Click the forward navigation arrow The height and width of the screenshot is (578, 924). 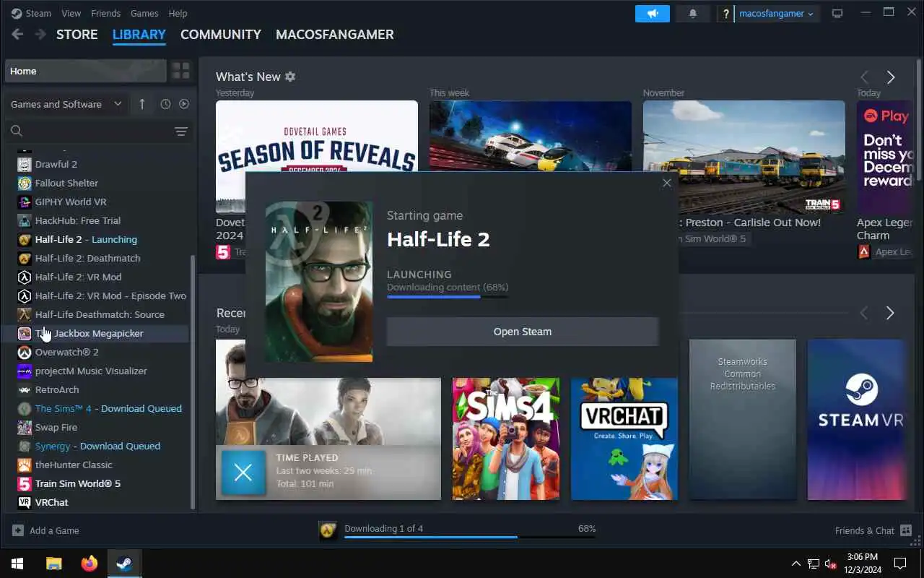point(40,35)
